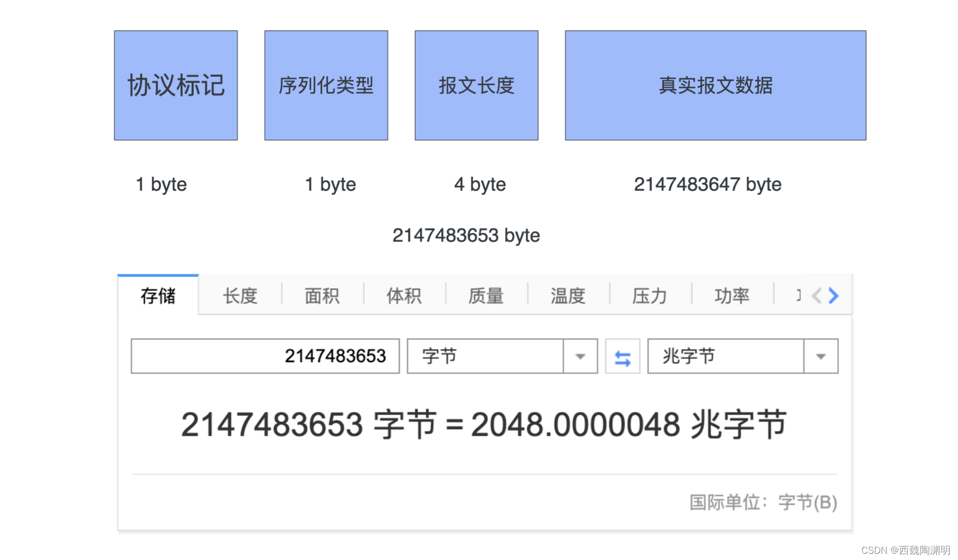Click the 报文长度 blue block

point(476,85)
